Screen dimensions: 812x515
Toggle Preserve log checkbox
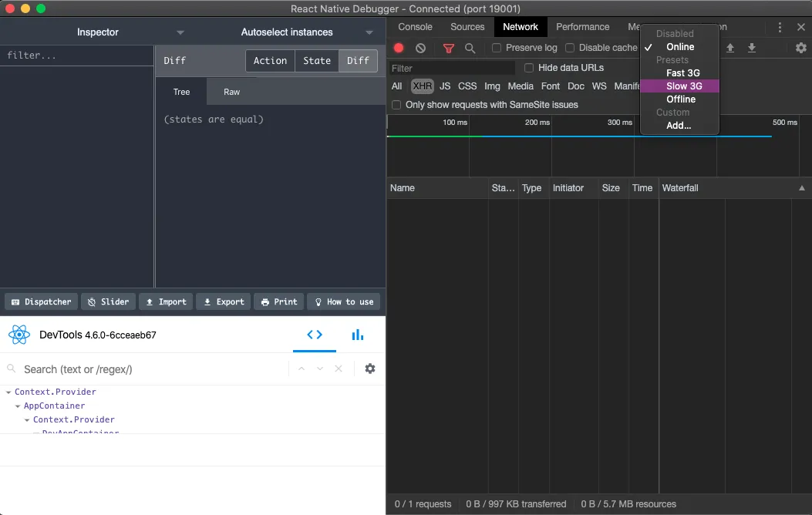click(497, 48)
